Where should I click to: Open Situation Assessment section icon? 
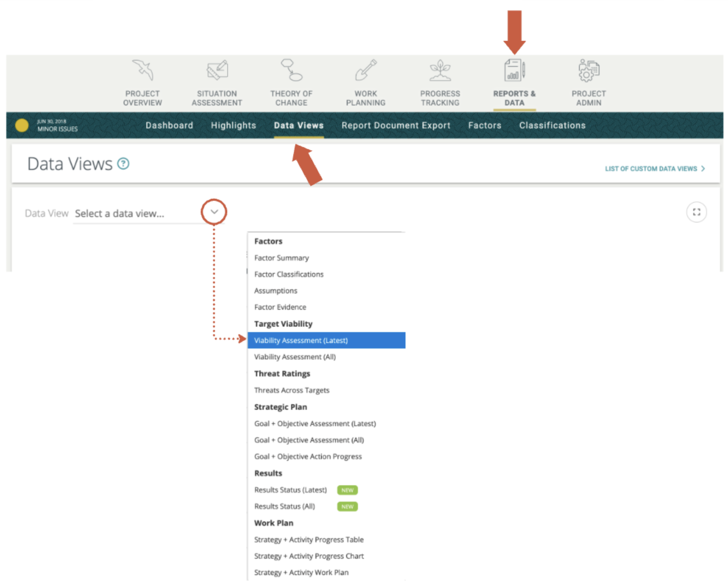tap(217, 70)
